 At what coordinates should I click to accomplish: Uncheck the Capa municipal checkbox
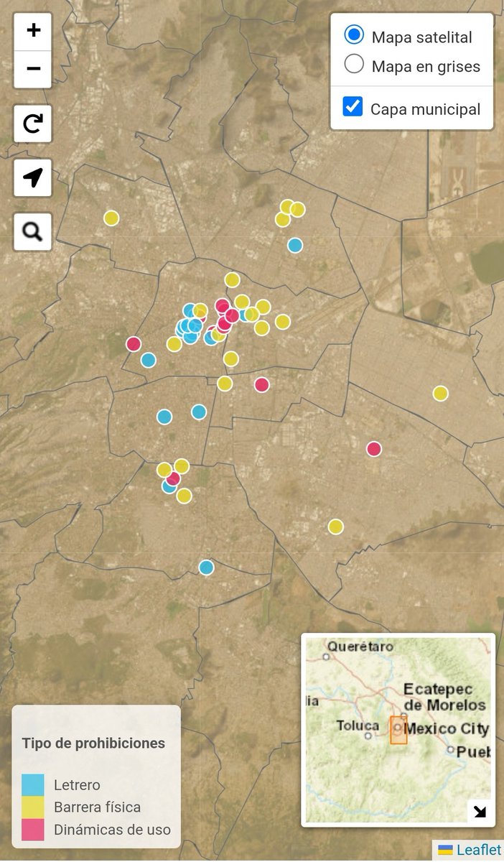tap(353, 107)
